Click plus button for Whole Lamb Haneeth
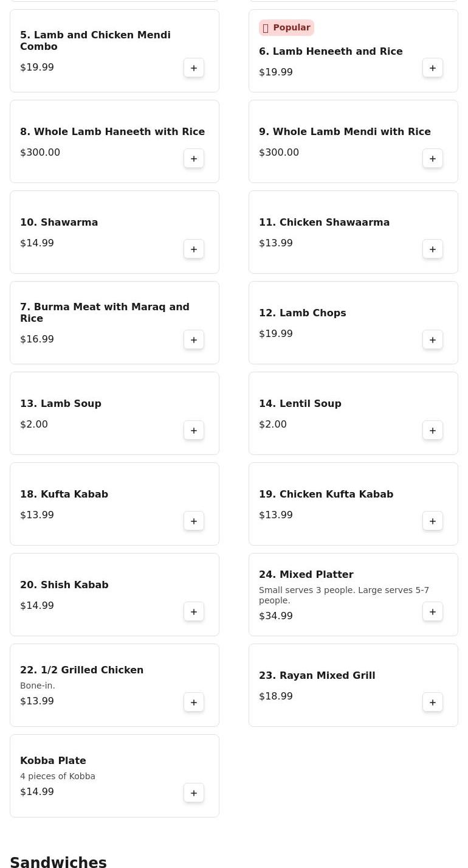The width and height of the screenshot is (468, 868). 194,159
